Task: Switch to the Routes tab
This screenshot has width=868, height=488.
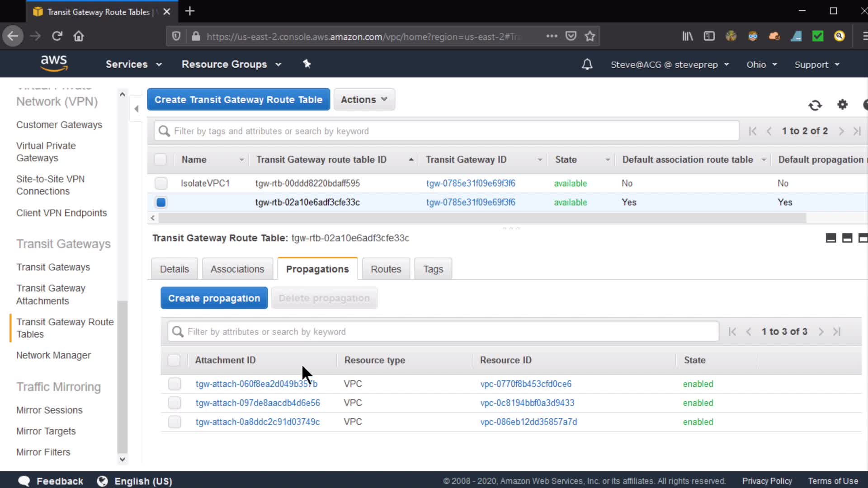Action: 386,269
